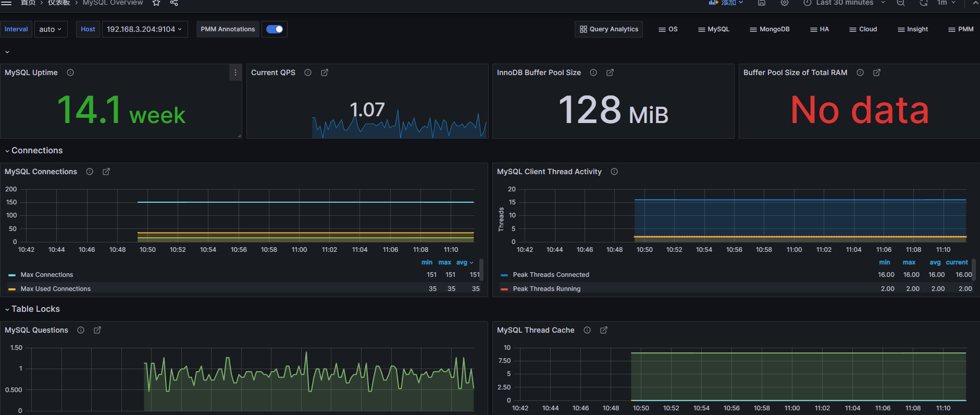The width and height of the screenshot is (980, 415).
Task: Click the MySQL Connections legend scrollbar
Action: point(481,269)
